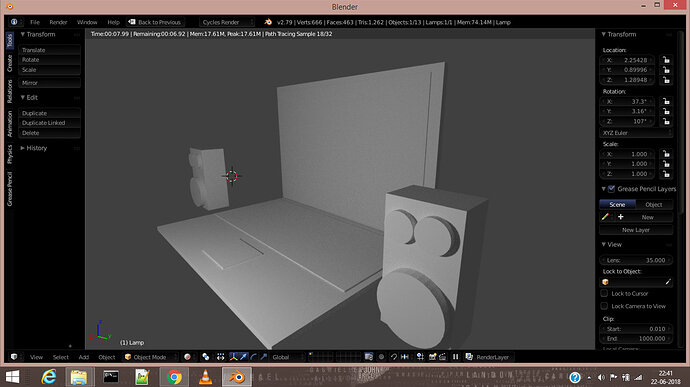
Task: Click the plus icon next to New
Action: click(x=620, y=217)
